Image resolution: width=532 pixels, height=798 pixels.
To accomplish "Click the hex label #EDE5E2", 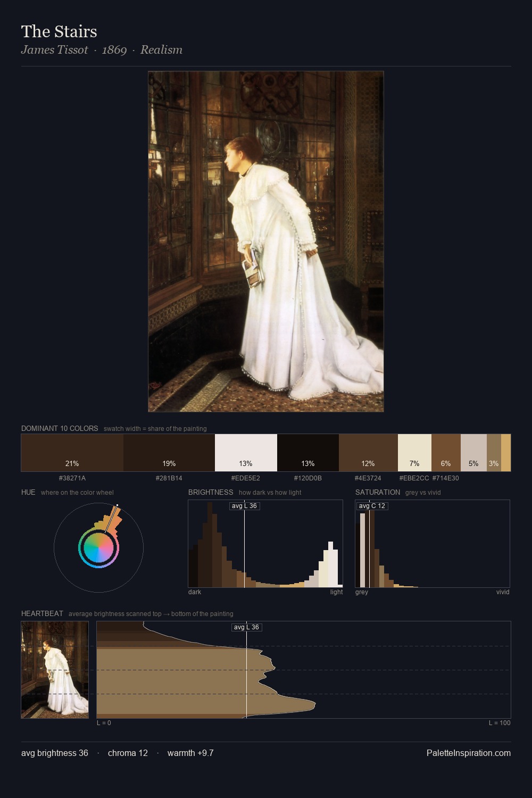I will pyautogui.click(x=246, y=478).
